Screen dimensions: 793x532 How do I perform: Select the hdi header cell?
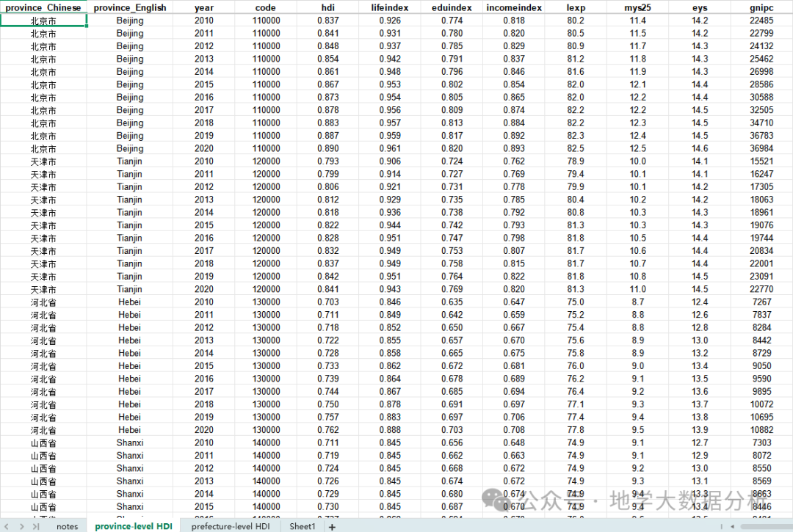tap(327, 7)
